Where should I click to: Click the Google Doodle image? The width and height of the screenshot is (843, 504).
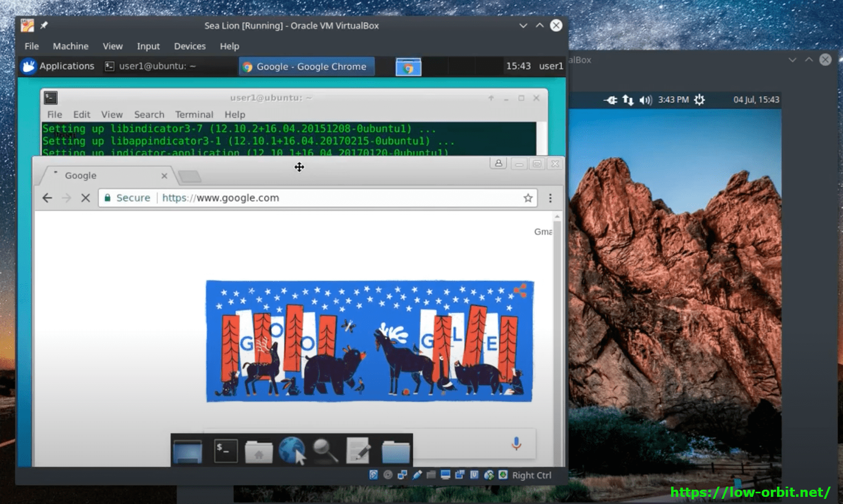coord(369,341)
